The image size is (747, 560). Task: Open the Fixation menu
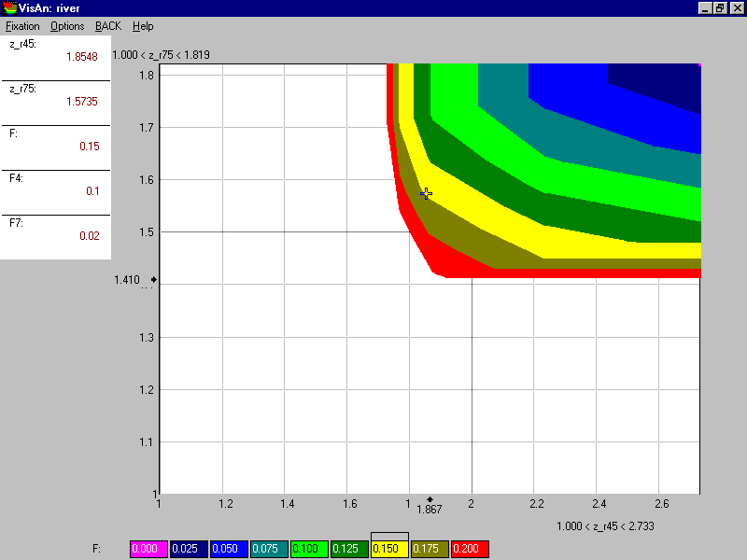tap(22, 26)
